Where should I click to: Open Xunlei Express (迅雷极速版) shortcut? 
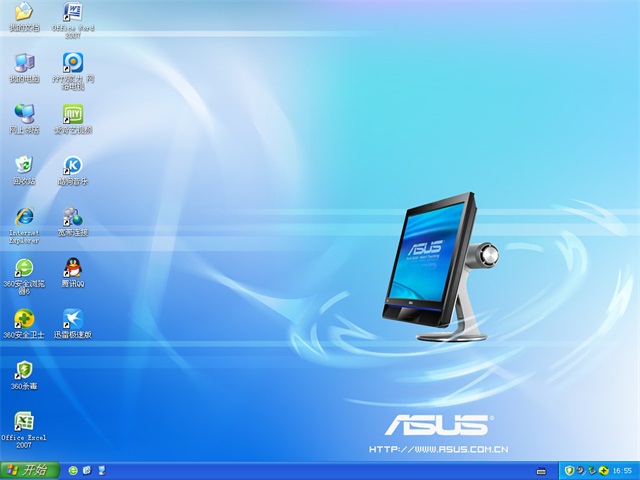point(72,319)
